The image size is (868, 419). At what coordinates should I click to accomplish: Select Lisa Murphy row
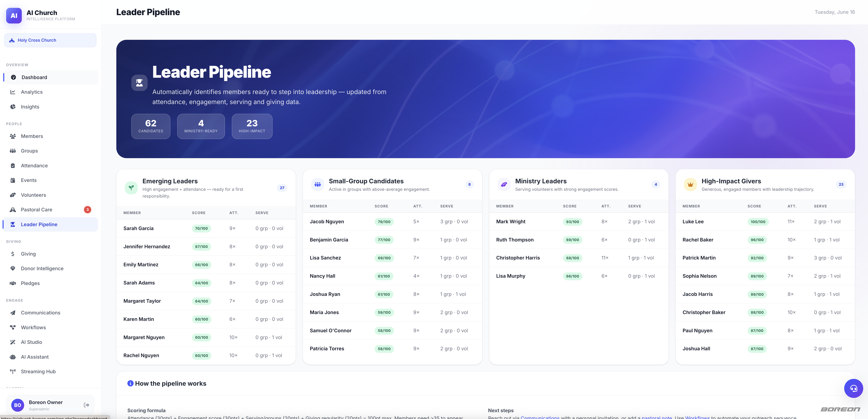click(x=579, y=276)
